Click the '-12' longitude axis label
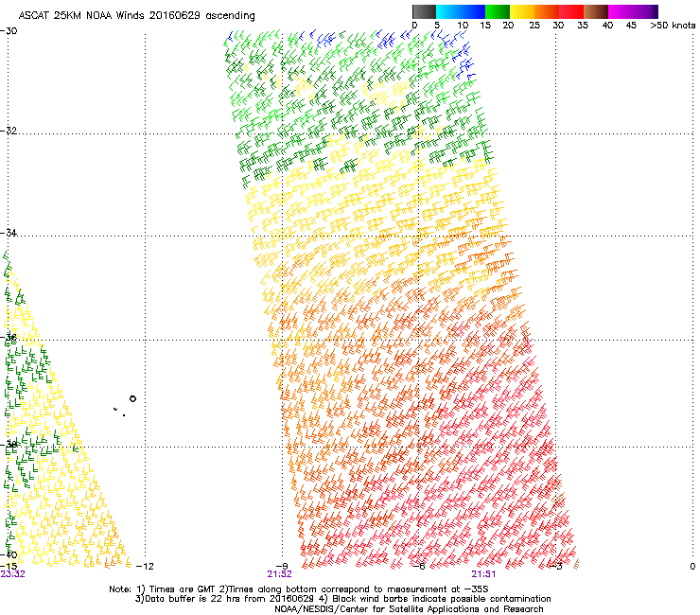Viewport: 700px width, 615px height. click(x=145, y=567)
